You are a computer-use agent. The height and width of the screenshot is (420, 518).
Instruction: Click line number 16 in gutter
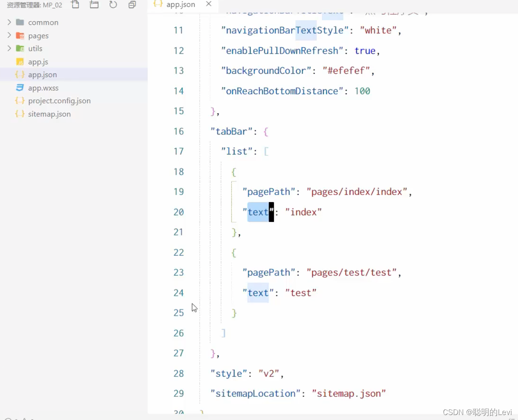click(178, 131)
